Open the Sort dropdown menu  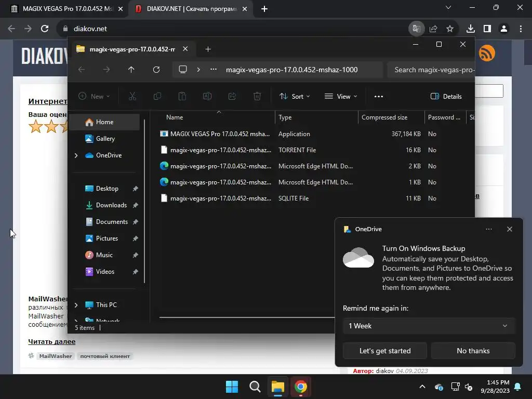coord(295,96)
